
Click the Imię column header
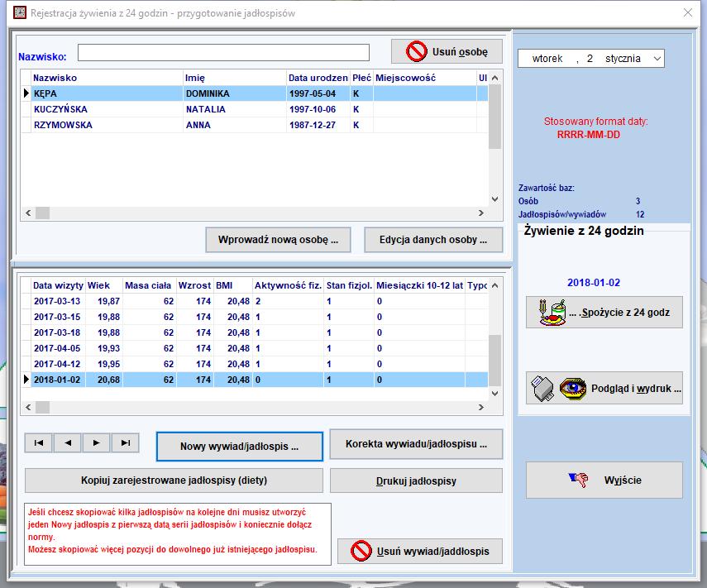tap(235, 78)
